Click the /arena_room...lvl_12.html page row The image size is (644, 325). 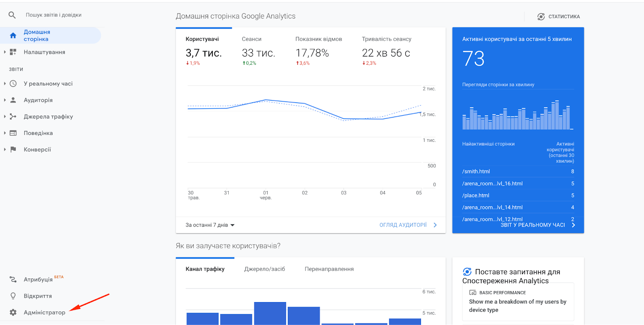click(x=518, y=219)
